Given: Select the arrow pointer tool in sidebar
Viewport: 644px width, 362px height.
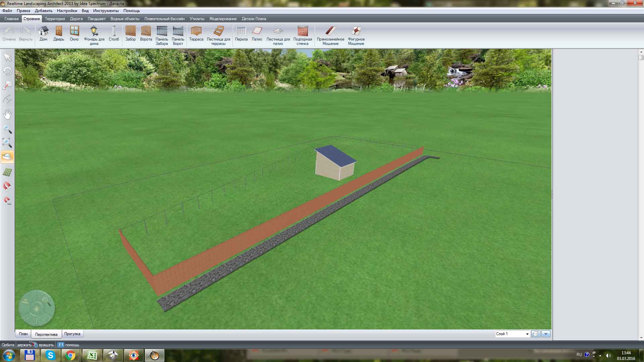Looking at the screenshot, I should click(7, 58).
